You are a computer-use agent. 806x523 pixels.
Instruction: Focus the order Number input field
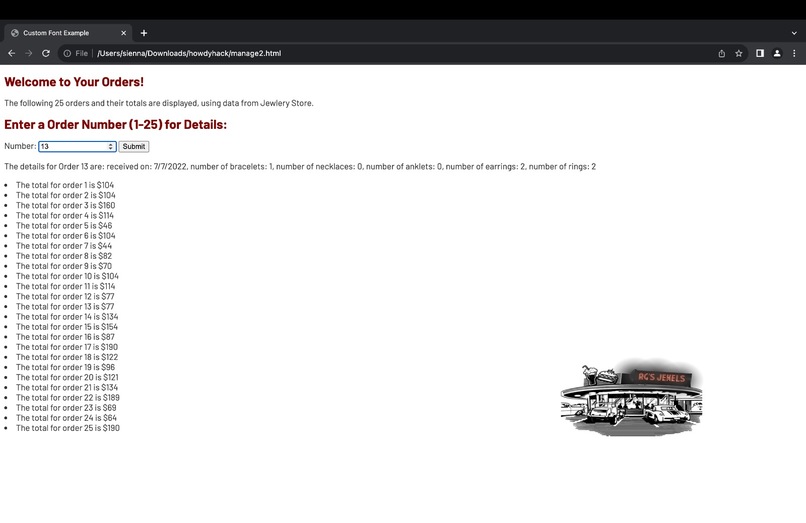pyautogui.click(x=77, y=147)
